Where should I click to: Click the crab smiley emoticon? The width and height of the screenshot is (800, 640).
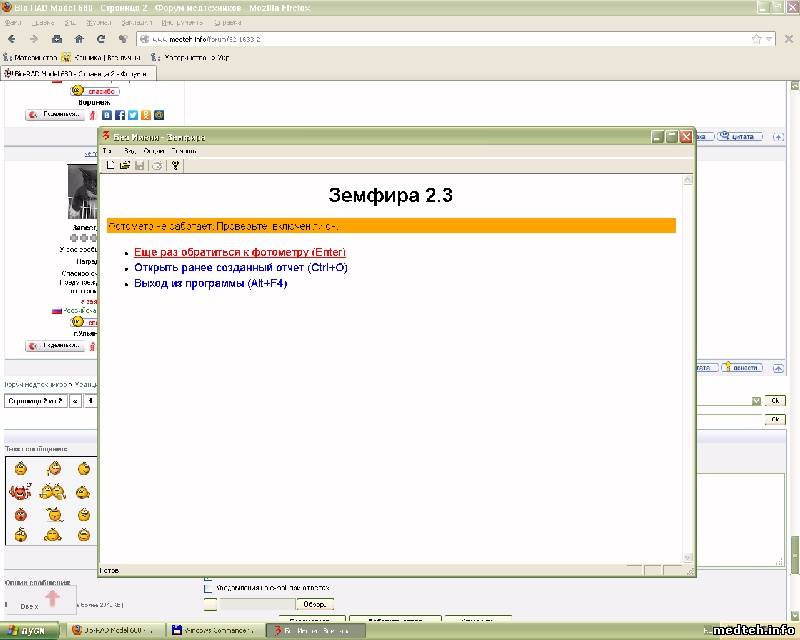[x=19, y=492]
